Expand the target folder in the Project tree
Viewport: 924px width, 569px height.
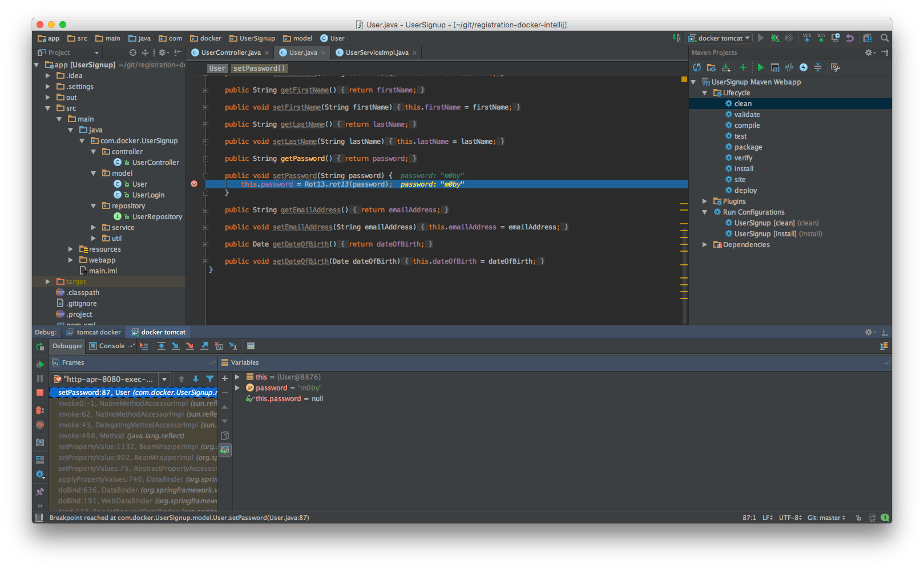click(49, 281)
